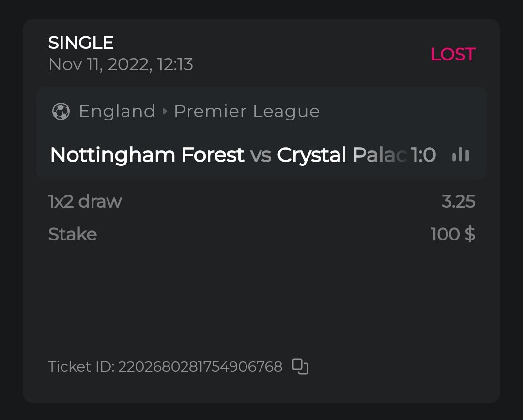Click the 1x2 draw market label
Image resolution: width=523 pixels, height=420 pixels.
(x=85, y=201)
